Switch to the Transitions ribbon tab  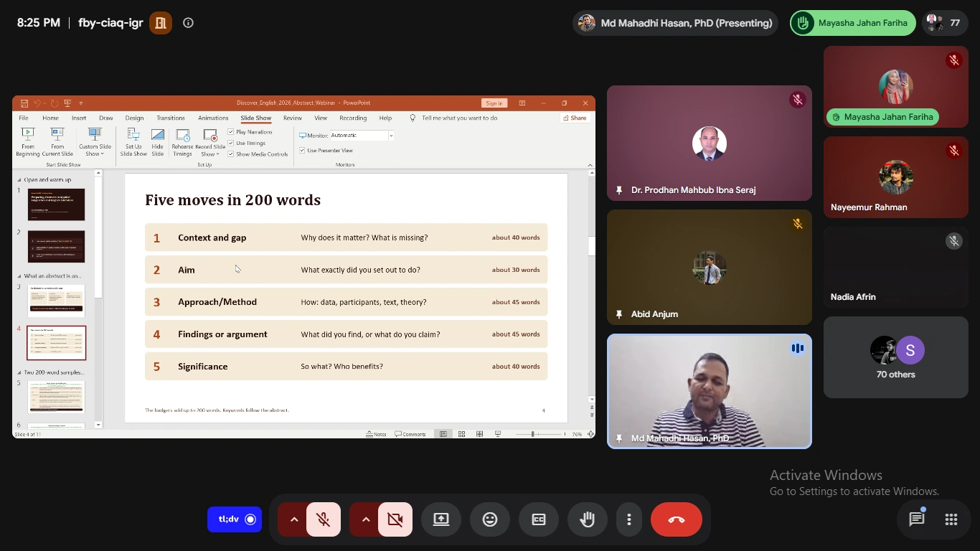[171, 118]
